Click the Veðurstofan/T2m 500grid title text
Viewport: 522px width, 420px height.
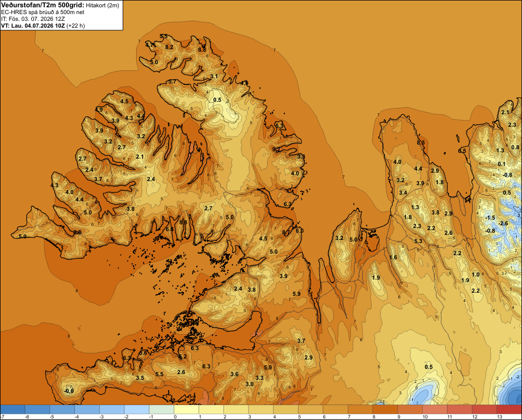pos(43,5)
